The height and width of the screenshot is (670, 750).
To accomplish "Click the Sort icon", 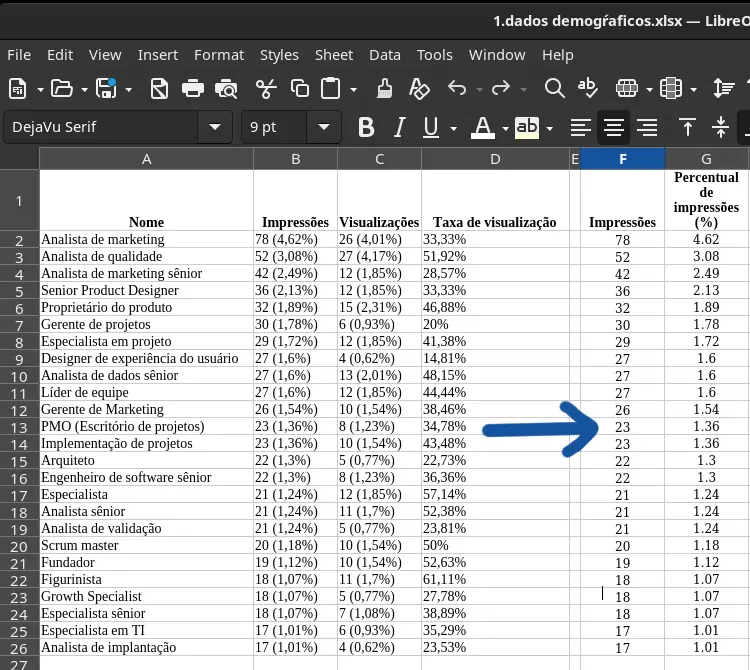I will [723, 89].
